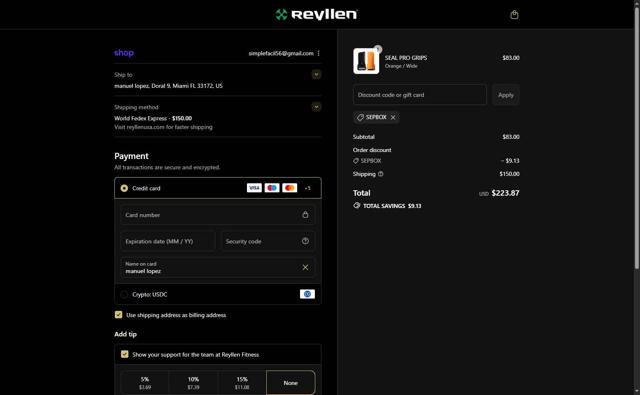Screen dimensions: 640x395
Task: Focus the Expiration date field
Action: (168, 241)
